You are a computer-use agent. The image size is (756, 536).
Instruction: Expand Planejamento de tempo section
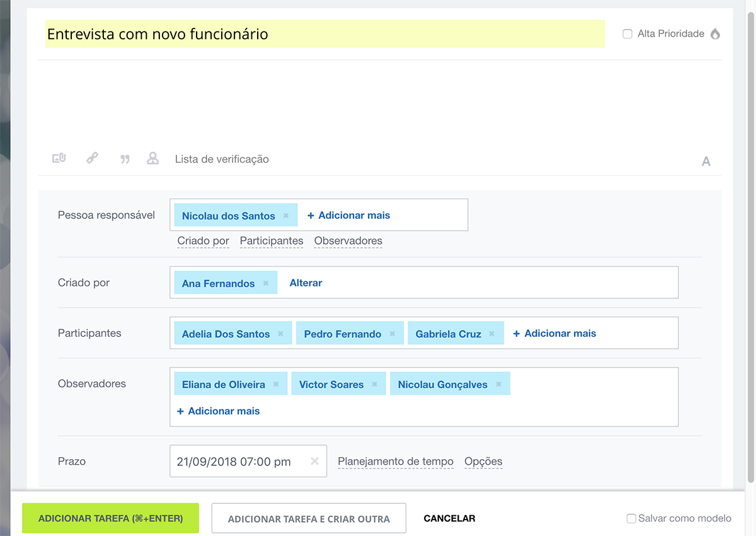coord(396,462)
